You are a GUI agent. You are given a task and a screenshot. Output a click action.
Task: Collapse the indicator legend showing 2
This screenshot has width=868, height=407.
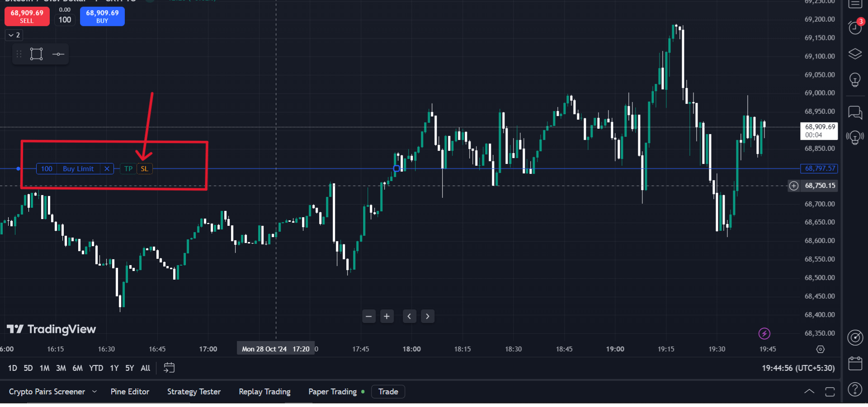14,35
